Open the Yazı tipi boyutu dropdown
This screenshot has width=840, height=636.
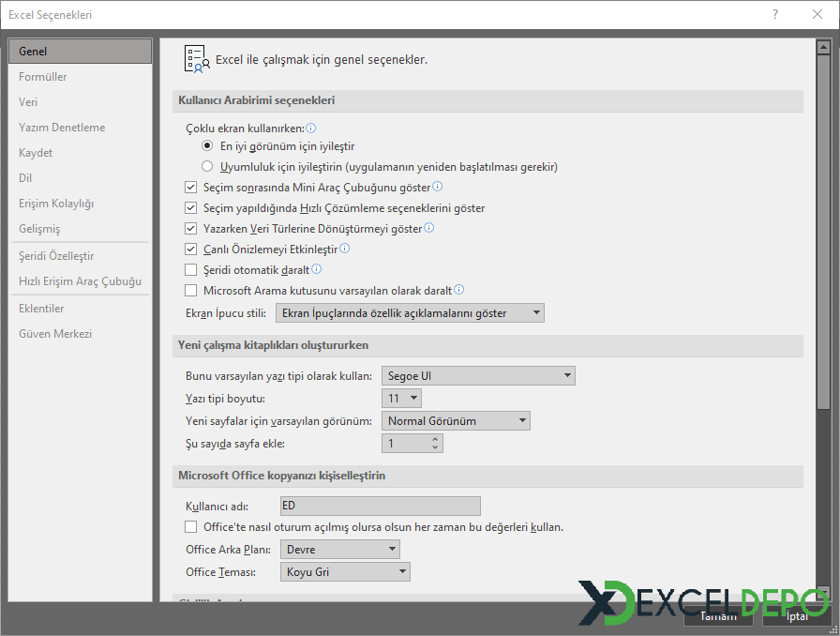click(402, 399)
